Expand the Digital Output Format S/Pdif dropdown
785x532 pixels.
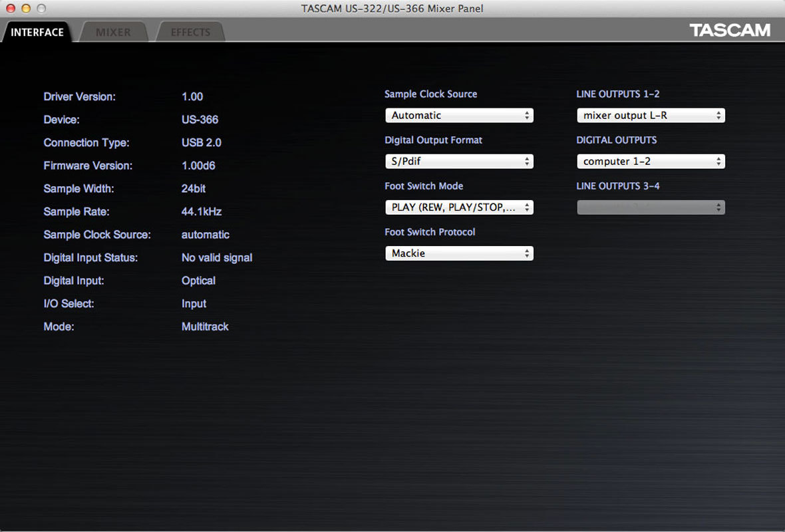pyautogui.click(x=459, y=162)
